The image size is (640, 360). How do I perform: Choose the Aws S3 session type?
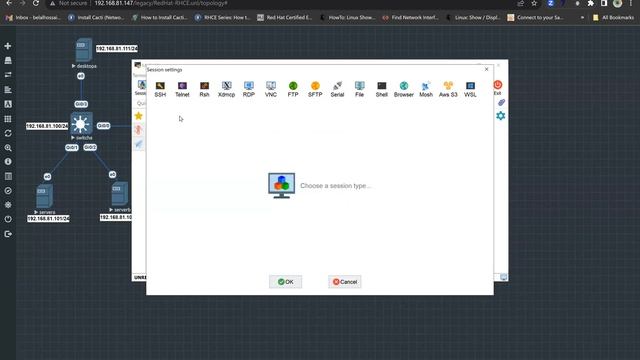coord(448,89)
